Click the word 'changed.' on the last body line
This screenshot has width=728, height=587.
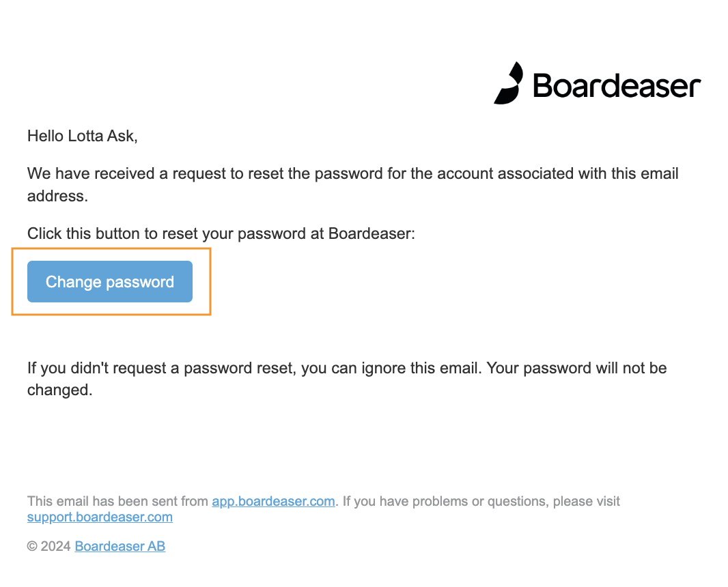point(60,390)
